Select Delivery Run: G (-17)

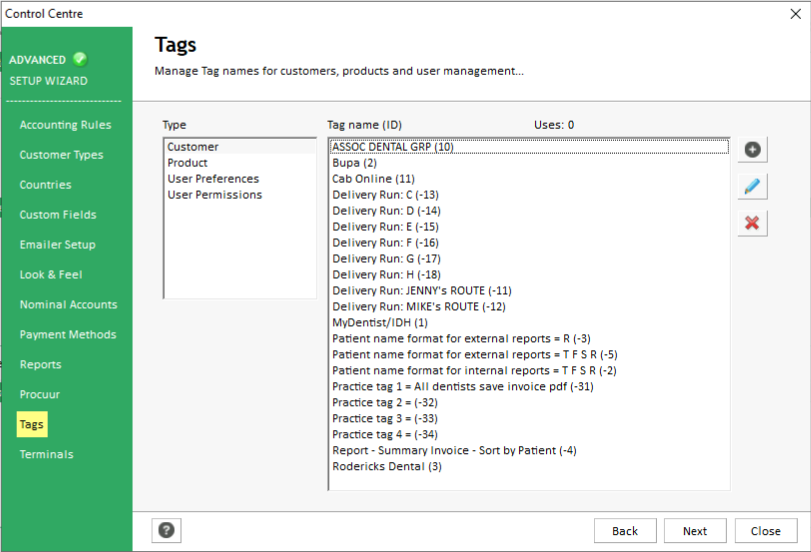pyautogui.click(x=529, y=259)
